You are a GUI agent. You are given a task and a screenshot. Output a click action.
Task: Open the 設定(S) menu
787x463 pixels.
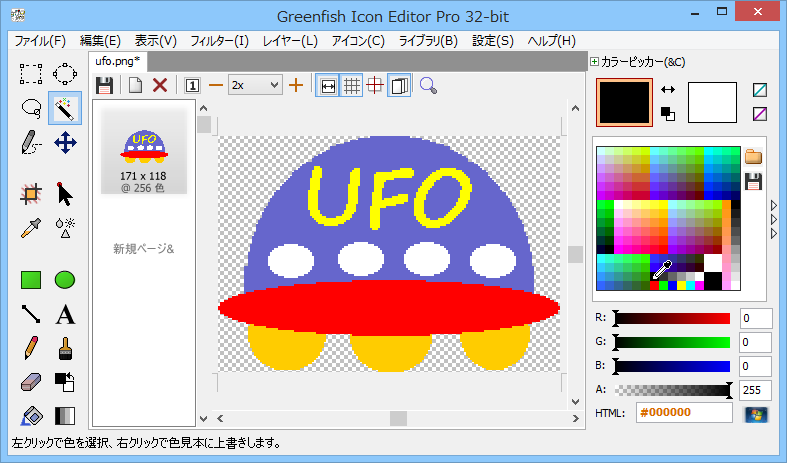pos(492,41)
